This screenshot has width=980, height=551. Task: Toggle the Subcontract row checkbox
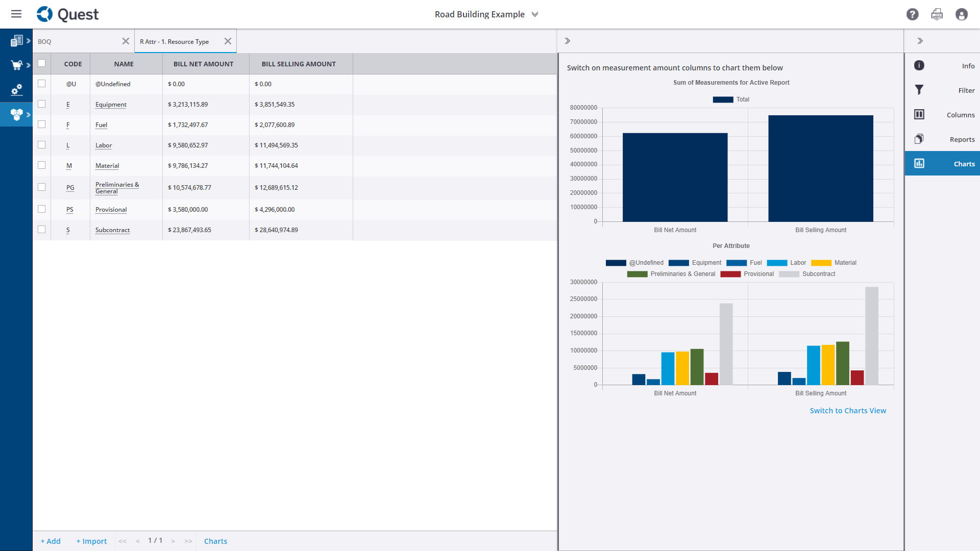click(42, 230)
